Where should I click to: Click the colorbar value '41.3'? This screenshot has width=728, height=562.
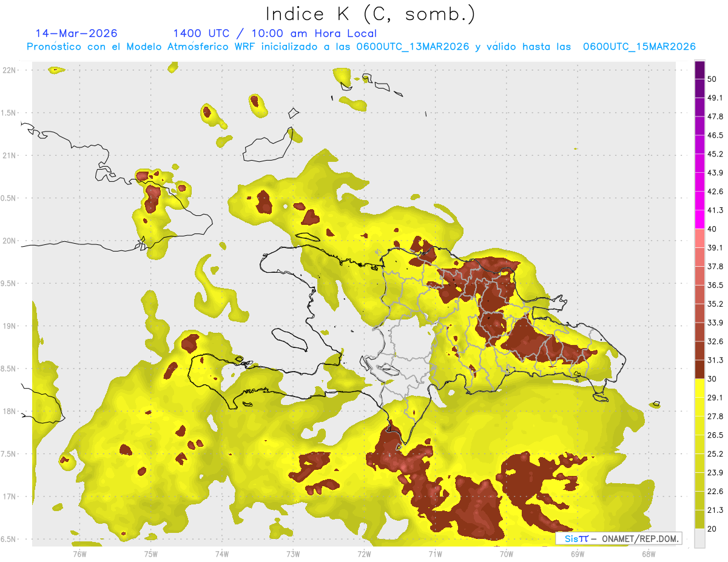[715, 210]
